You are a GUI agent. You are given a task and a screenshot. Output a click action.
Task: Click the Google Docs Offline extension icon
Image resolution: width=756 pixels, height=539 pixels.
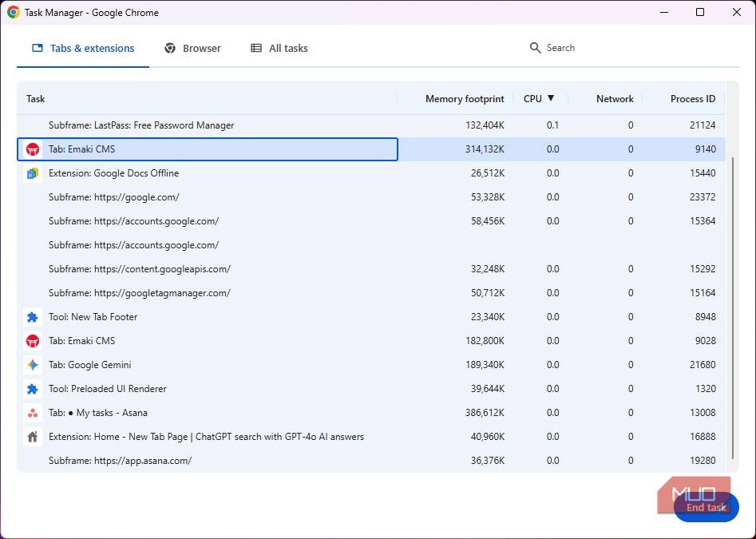coord(32,172)
